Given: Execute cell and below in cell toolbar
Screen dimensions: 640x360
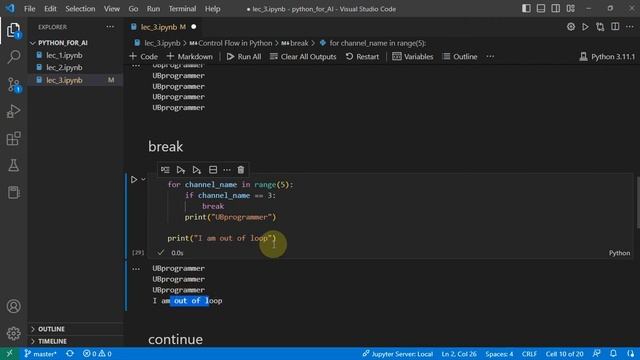Looking at the screenshot, I should (197, 170).
